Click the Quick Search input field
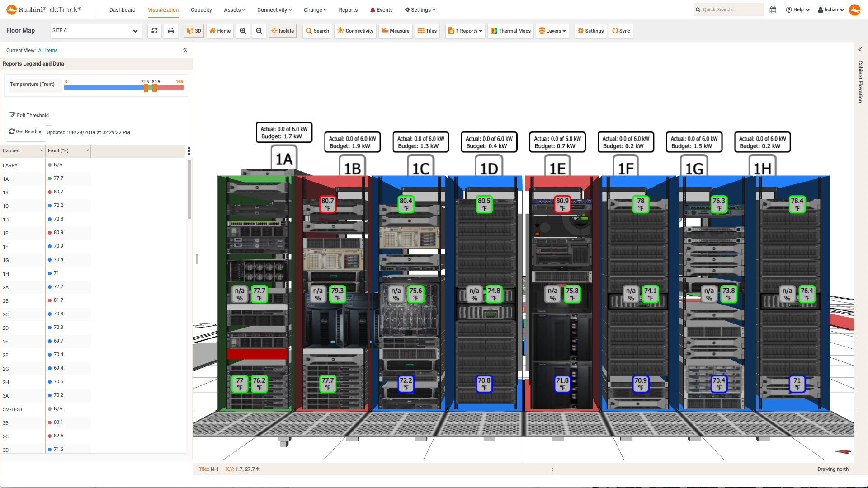The image size is (868, 488). [x=730, y=9]
